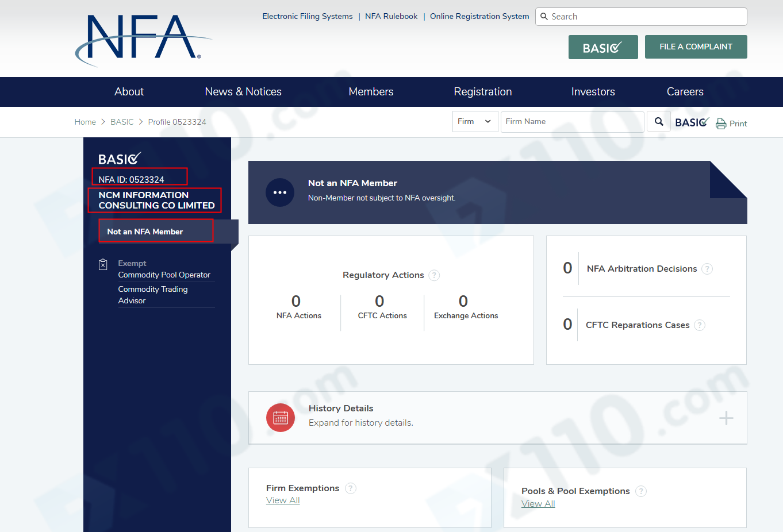783x532 pixels.
Task: Click the printer icon
Action: click(x=721, y=124)
